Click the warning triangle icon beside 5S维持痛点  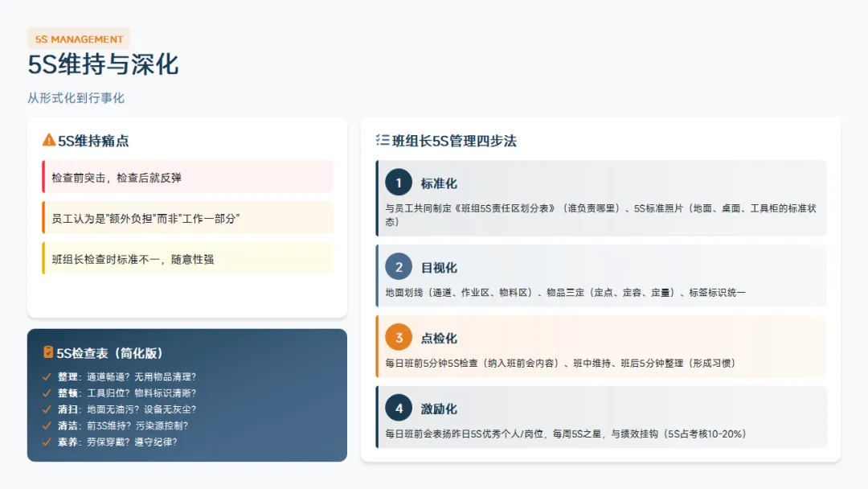49,140
